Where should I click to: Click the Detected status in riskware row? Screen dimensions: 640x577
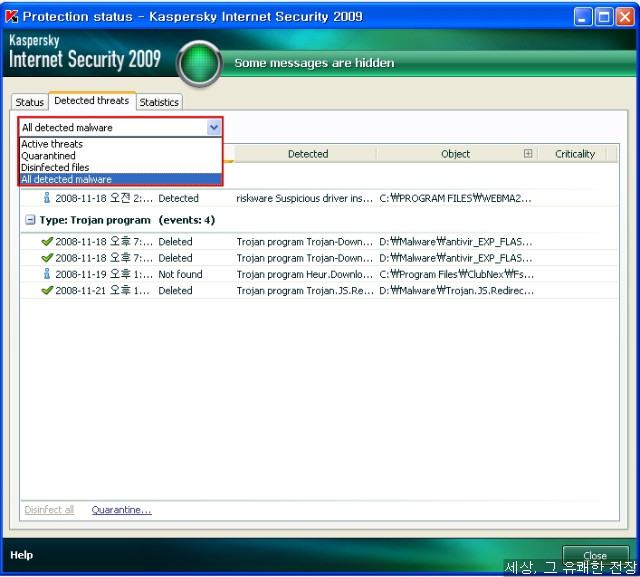pos(178,198)
